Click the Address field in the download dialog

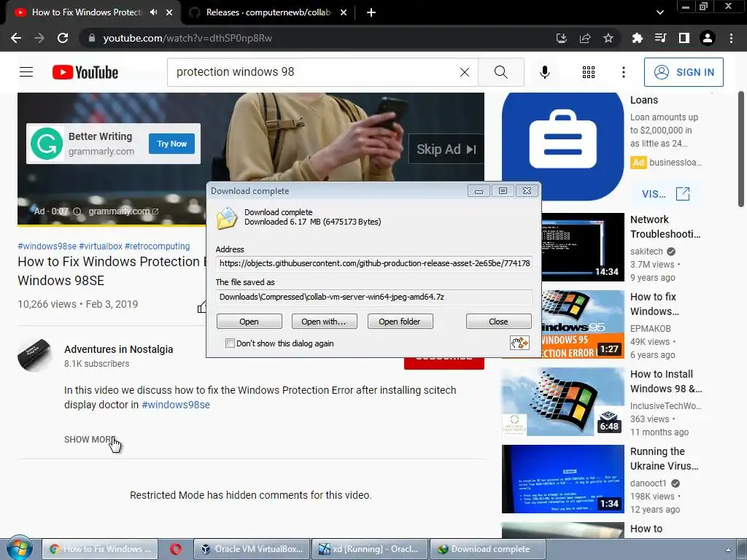coord(374,262)
